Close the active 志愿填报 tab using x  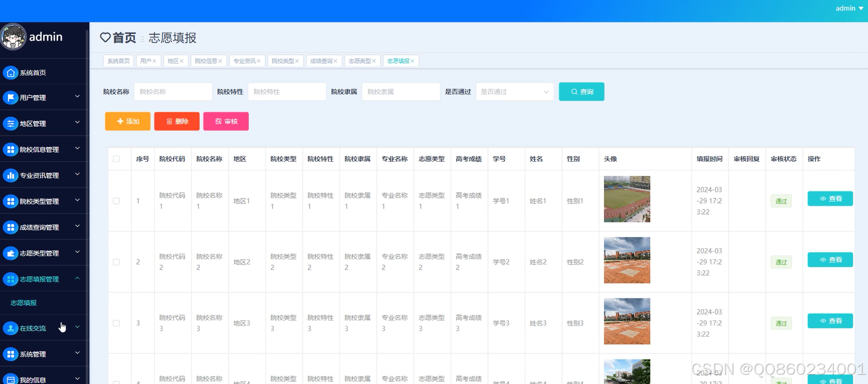(412, 61)
